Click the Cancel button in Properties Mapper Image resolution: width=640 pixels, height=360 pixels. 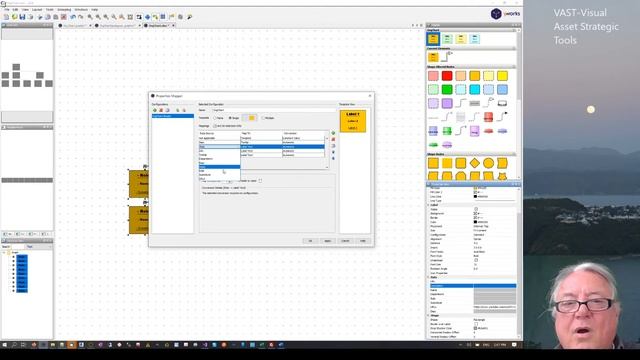345,241
